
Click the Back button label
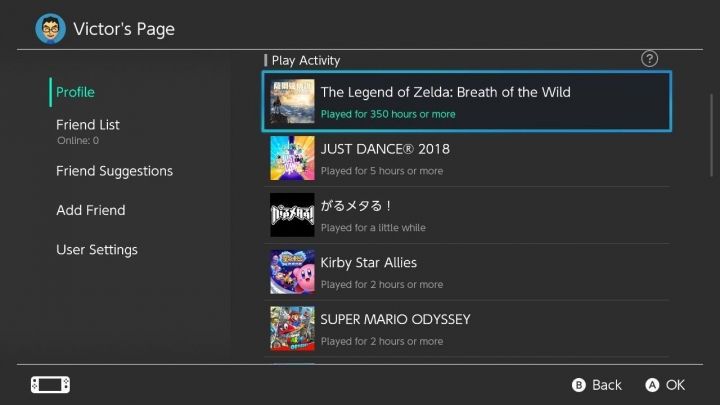tap(606, 385)
